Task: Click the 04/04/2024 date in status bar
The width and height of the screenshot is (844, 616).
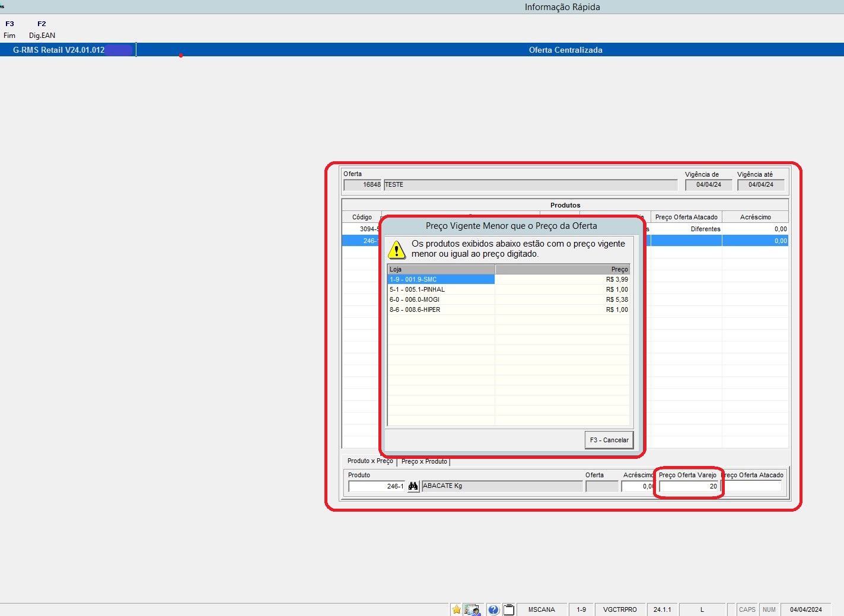Action: 805,609
